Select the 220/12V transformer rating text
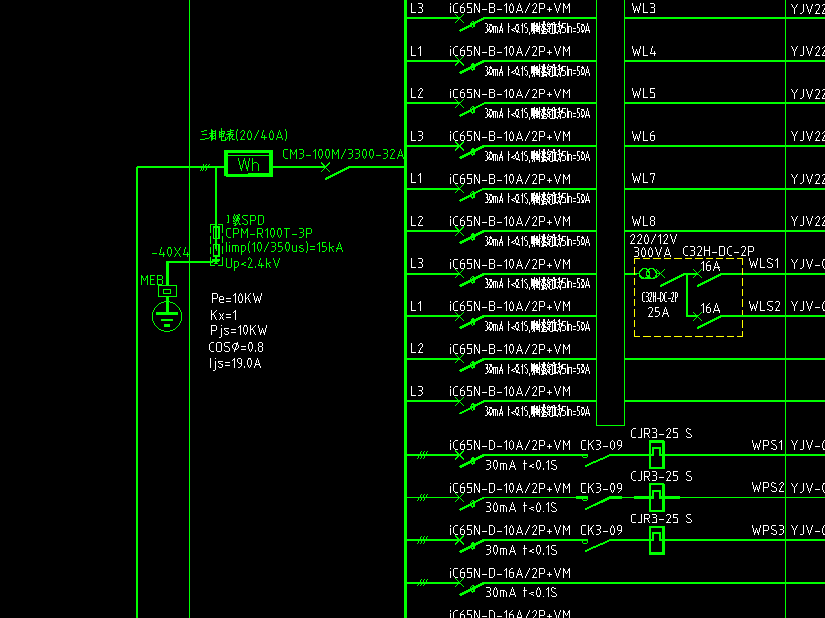Screen dimensions: 825x618 click(x=653, y=240)
